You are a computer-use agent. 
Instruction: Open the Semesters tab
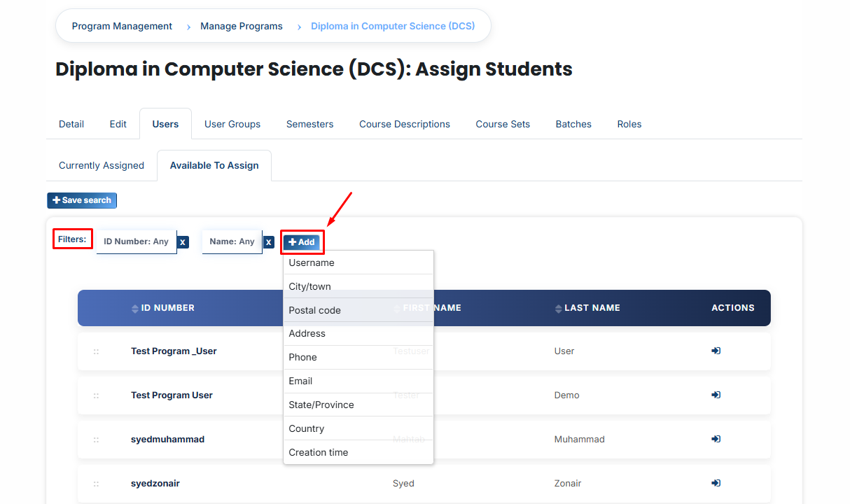tap(310, 124)
